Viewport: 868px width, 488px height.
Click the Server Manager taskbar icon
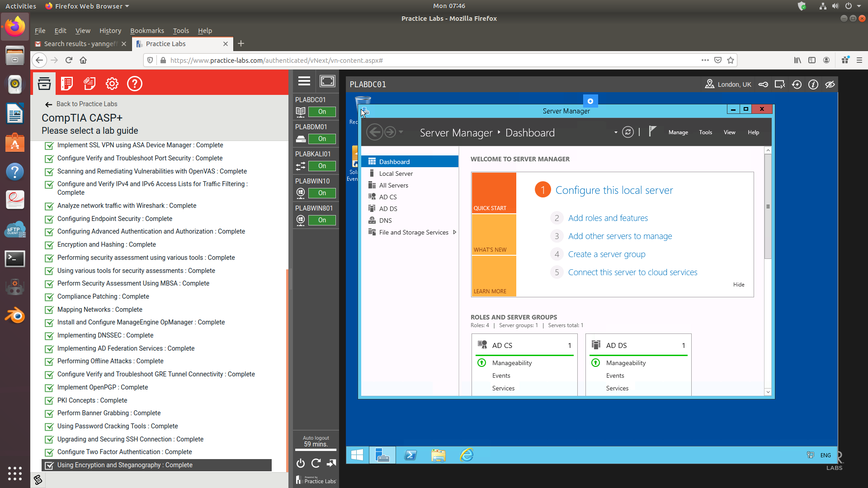pyautogui.click(x=382, y=455)
